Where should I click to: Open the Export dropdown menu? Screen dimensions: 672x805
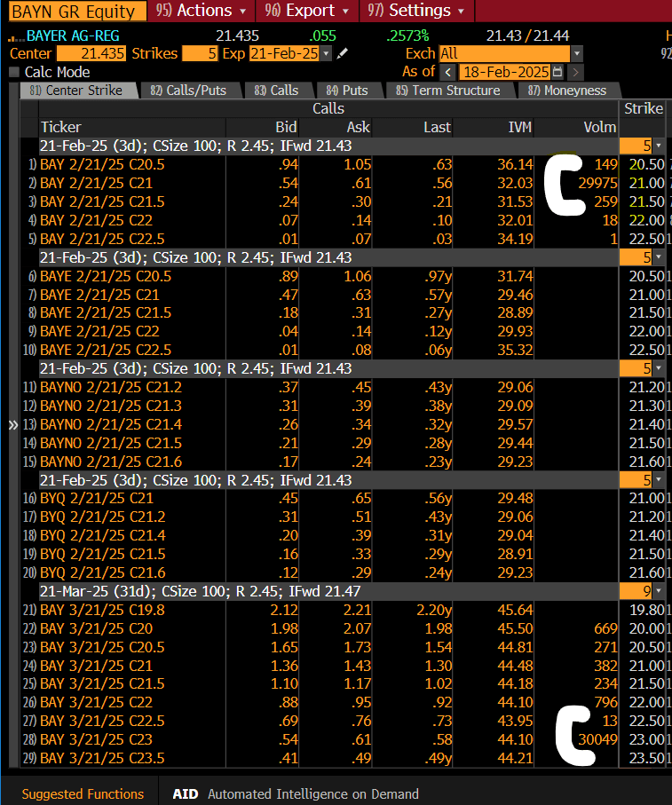(x=306, y=11)
